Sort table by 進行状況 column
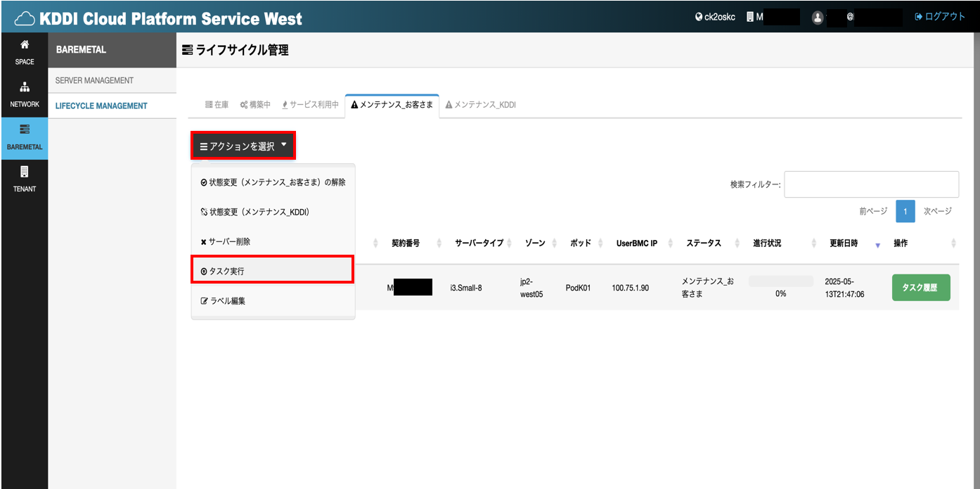This screenshot has height=489, width=980. click(x=767, y=243)
